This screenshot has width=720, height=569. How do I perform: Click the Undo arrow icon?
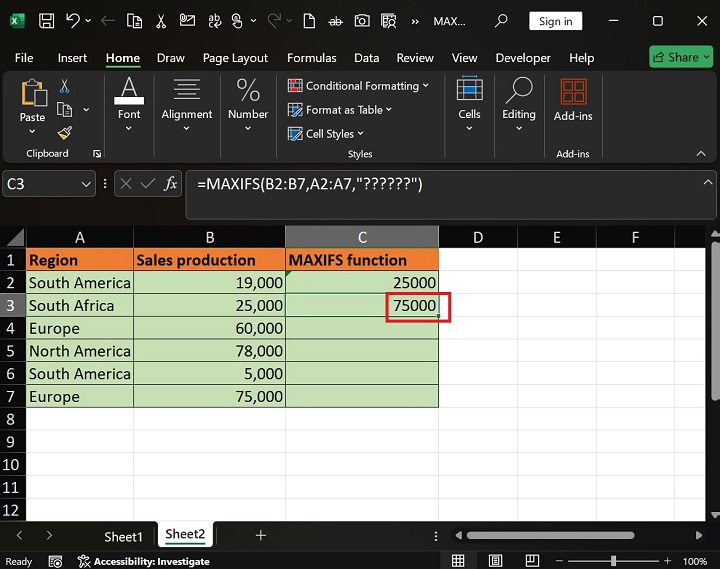click(x=73, y=21)
